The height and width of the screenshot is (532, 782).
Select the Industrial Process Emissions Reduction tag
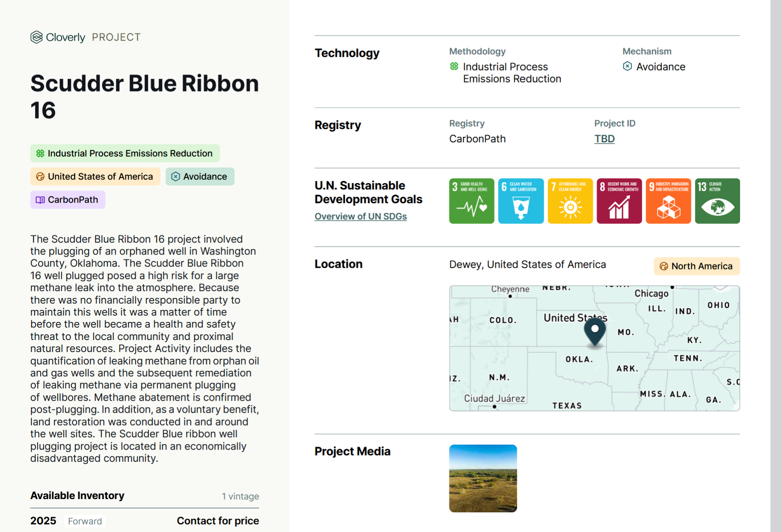125,153
